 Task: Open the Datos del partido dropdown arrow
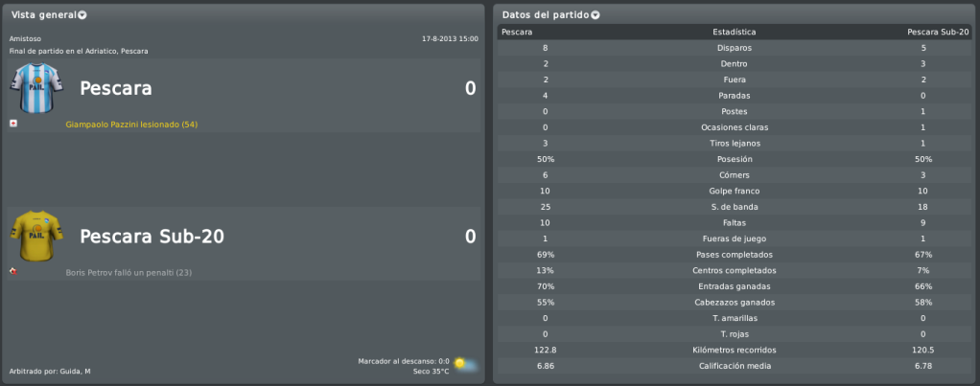595,15
